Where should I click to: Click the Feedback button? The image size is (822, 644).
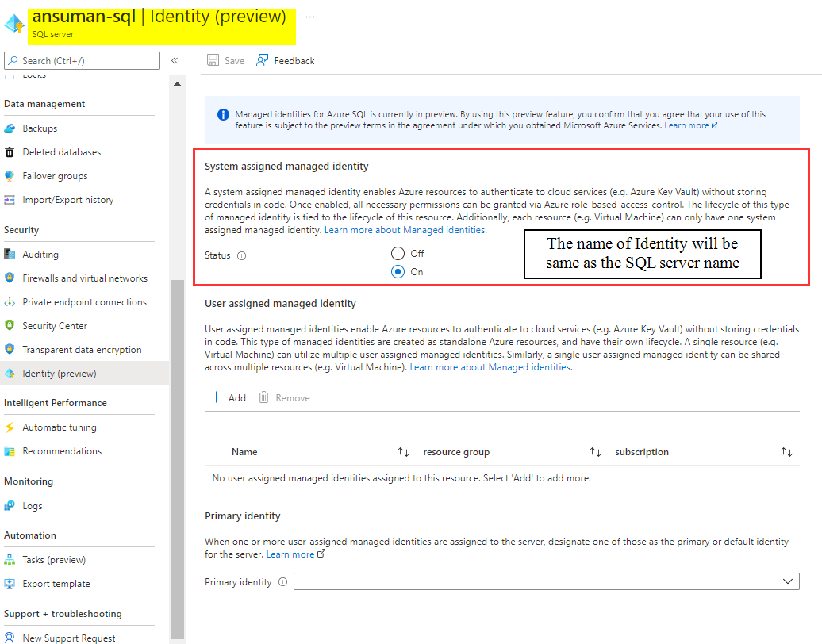tap(286, 60)
